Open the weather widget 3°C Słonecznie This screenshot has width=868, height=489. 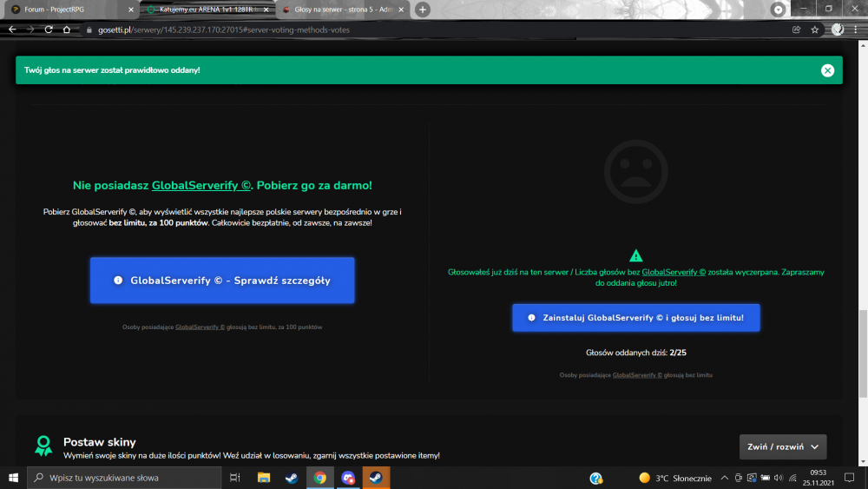674,478
